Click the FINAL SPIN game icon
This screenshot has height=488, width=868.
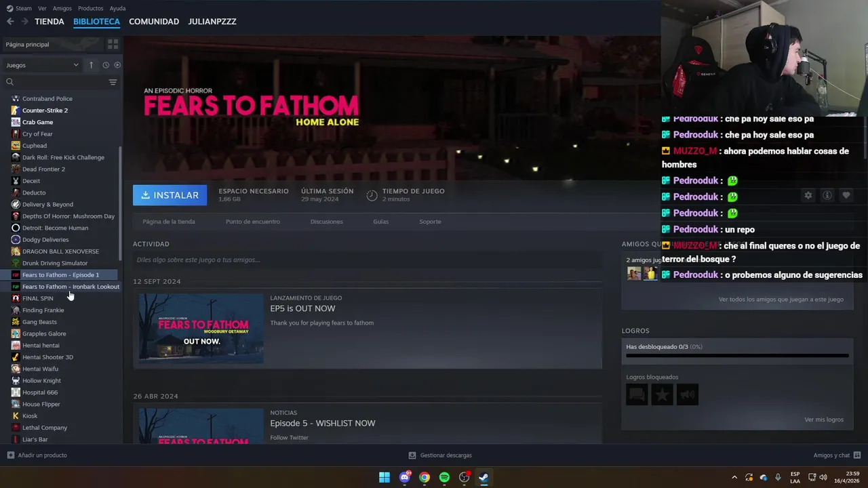(x=16, y=298)
